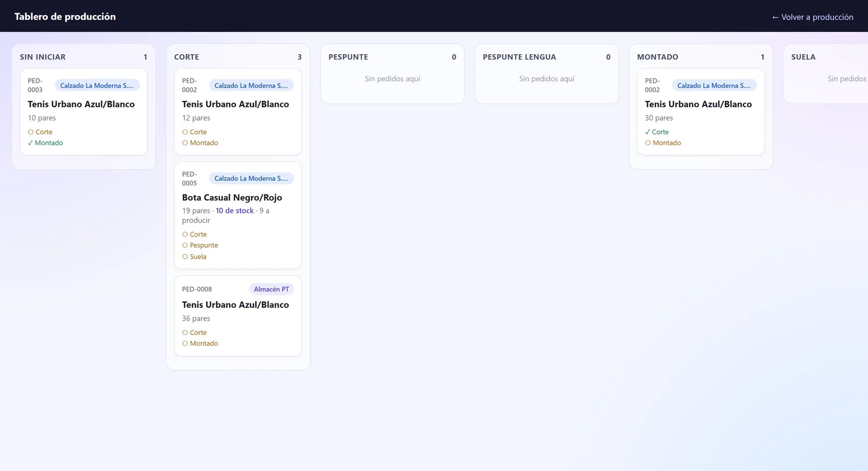Click Tablero de producción title
868x471 pixels.
point(65,17)
